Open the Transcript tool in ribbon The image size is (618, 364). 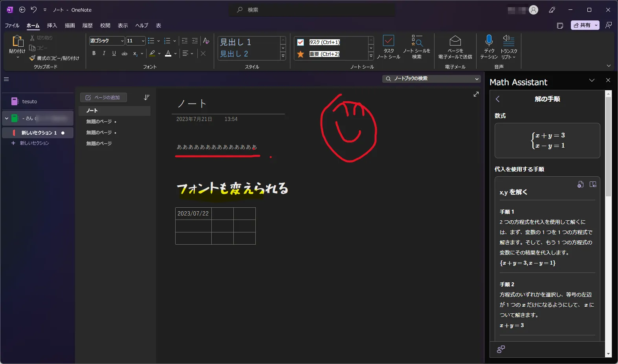[508, 41]
